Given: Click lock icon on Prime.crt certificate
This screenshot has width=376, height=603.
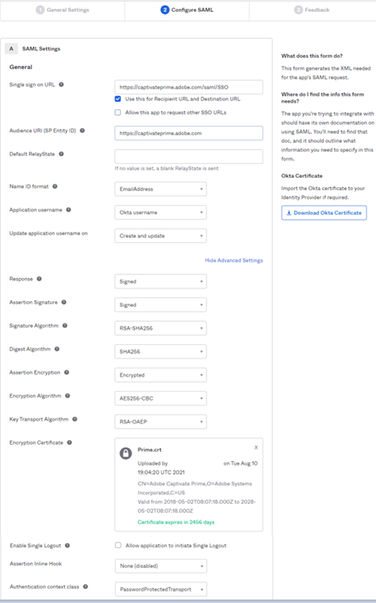Looking at the screenshot, I should tap(126, 453).
